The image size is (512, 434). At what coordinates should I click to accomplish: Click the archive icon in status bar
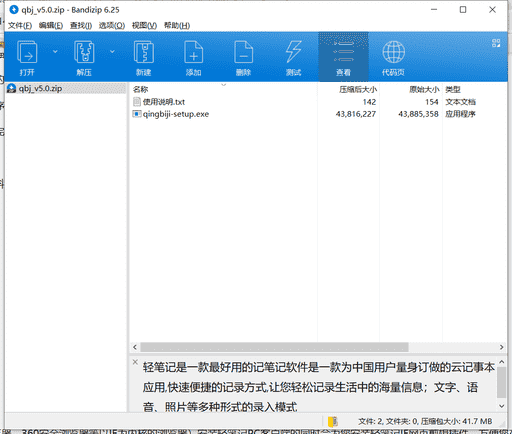(x=333, y=421)
